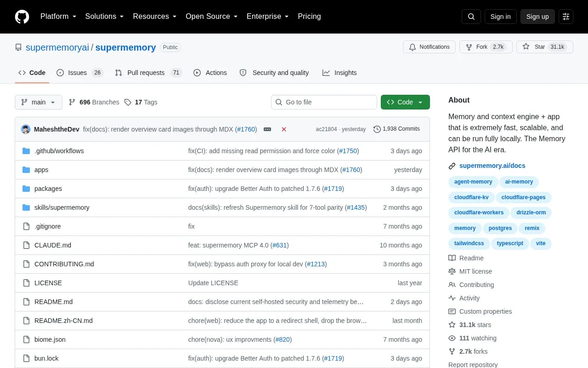The image size is (588, 368).
Task: Click the Sign up button
Action: [537, 17]
